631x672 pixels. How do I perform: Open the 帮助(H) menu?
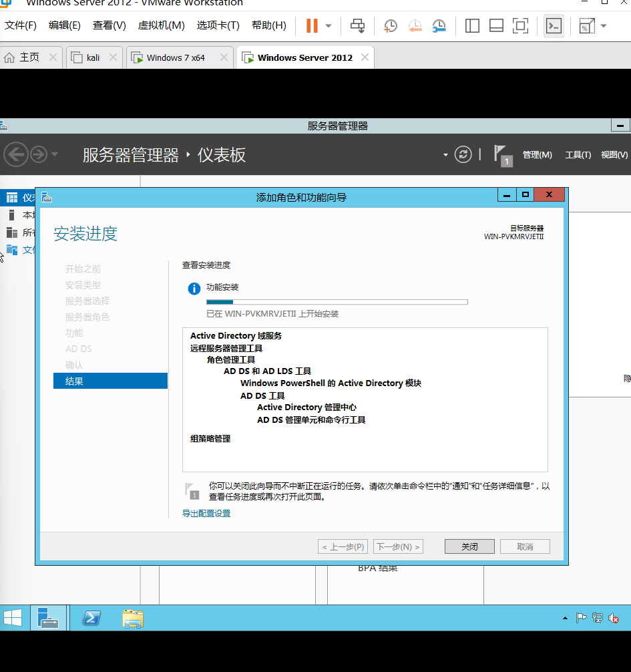pos(269,25)
